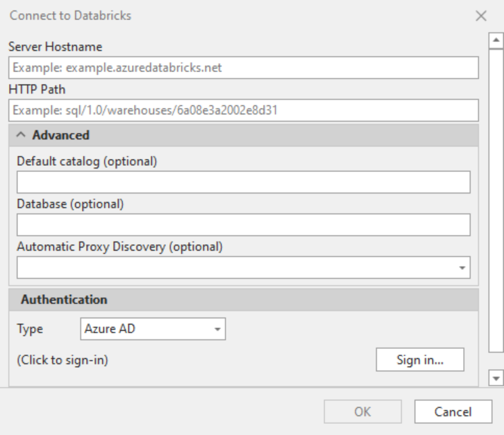This screenshot has width=504, height=435.
Task: Open the Authentication Type dropdown
Action: tap(153, 329)
